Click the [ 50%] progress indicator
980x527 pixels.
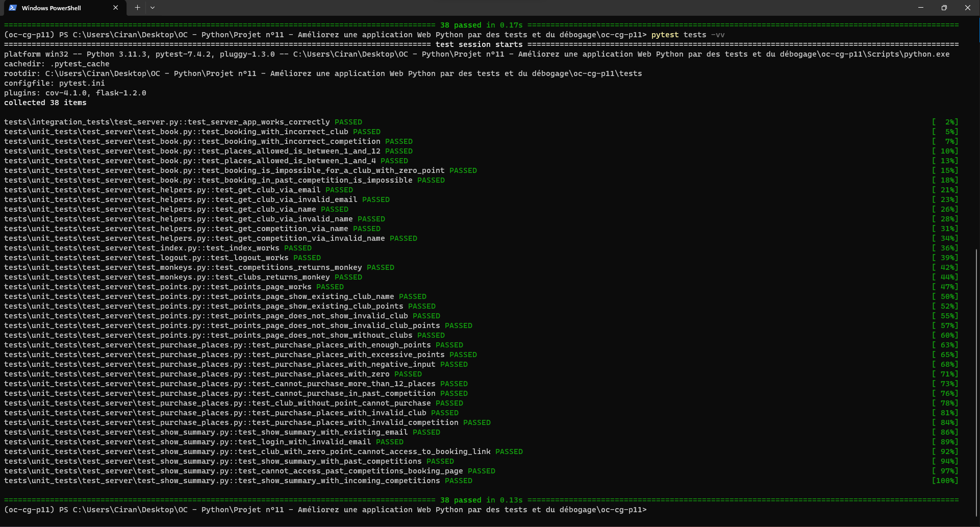pyautogui.click(x=945, y=296)
